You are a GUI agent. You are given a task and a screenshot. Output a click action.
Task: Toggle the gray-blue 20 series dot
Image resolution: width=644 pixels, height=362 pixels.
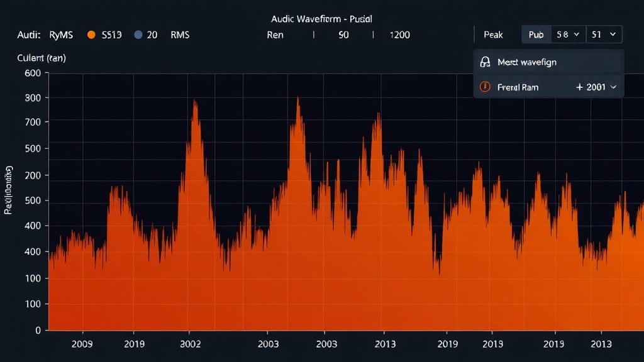click(x=138, y=35)
